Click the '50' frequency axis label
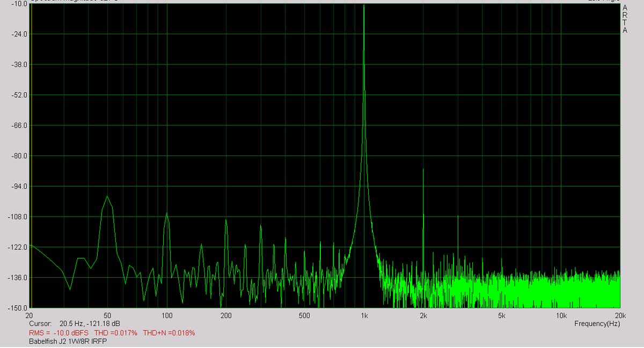644x348 pixels. (x=107, y=315)
